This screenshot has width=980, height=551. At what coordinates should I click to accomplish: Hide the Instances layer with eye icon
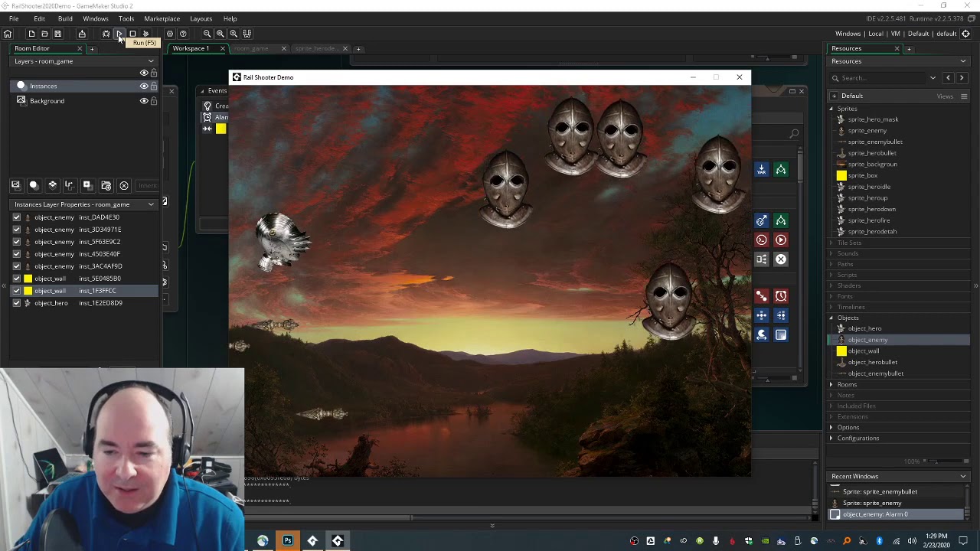(143, 86)
